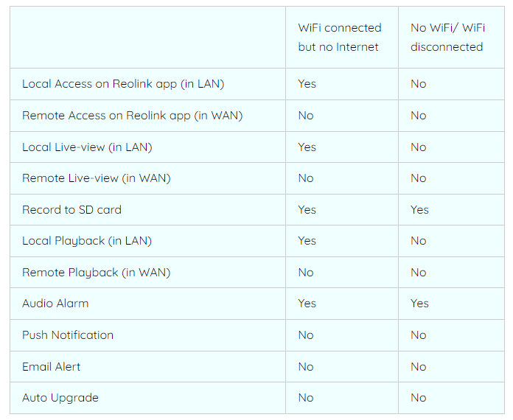Click the No cell for Auto Upgrade, WiFi disconnected
This screenshot has height=420, width=513.
click(418, 398)
